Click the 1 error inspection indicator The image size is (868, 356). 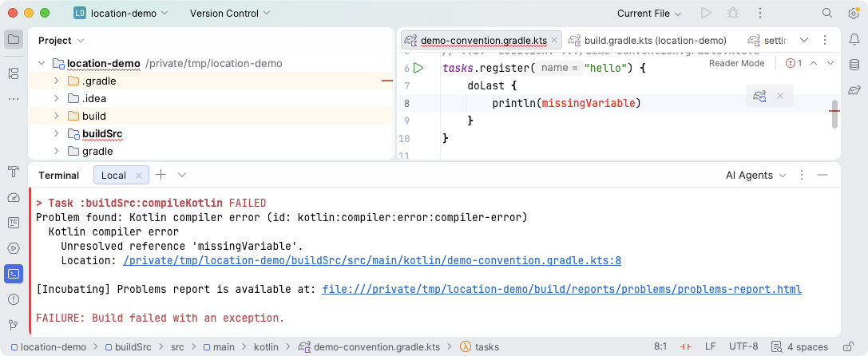[794, 63]
